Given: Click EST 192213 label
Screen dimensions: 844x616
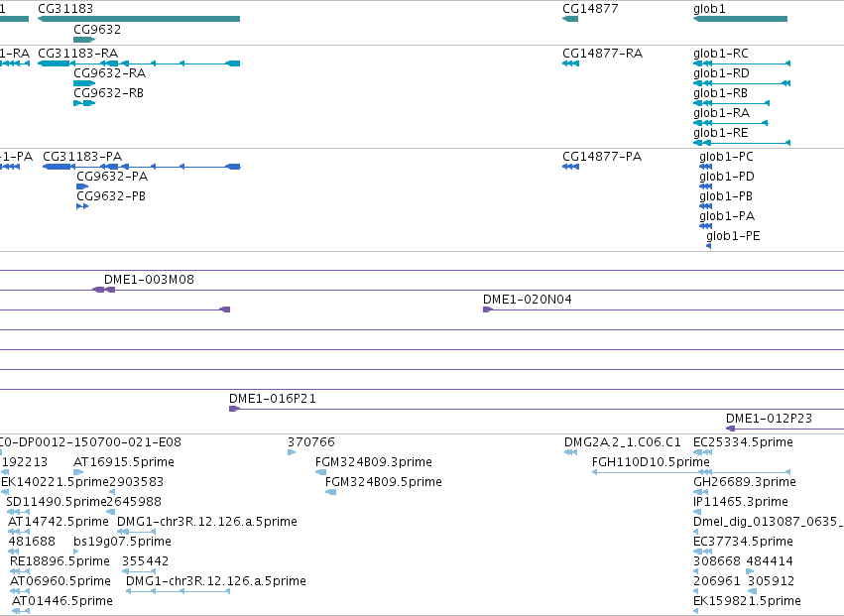Looking at the screenshot, I should tap(25, 462).
